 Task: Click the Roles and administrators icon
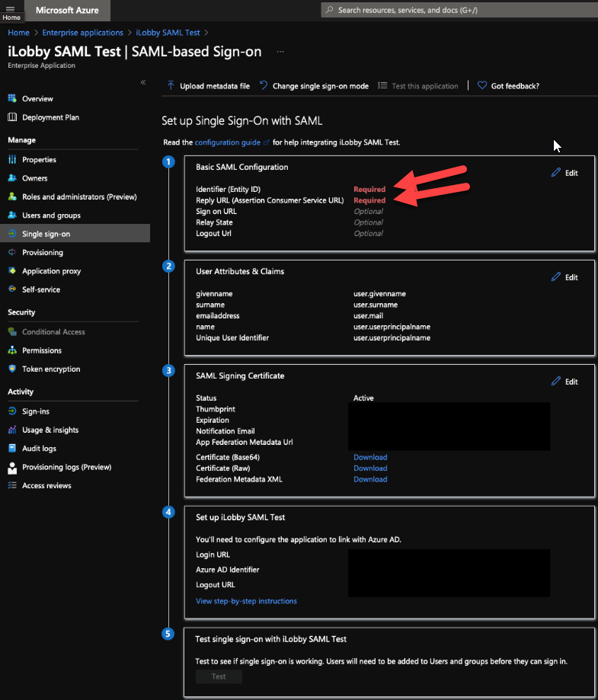click(12, 197)
